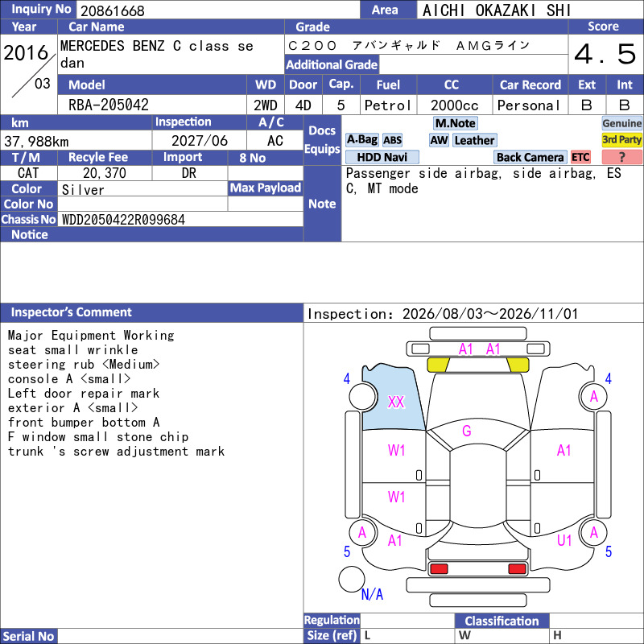Select the recycle fee 20,370
Screen dimensions: 644x644
pos(105,173)
